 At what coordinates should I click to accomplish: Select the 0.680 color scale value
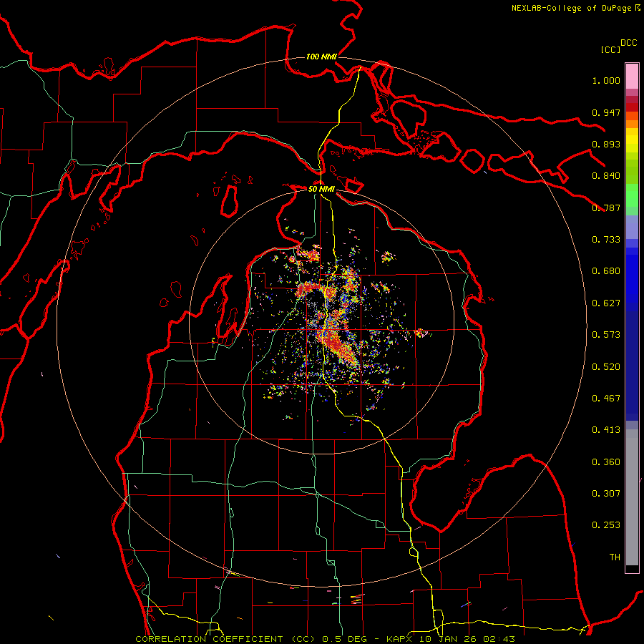[606, 271]
